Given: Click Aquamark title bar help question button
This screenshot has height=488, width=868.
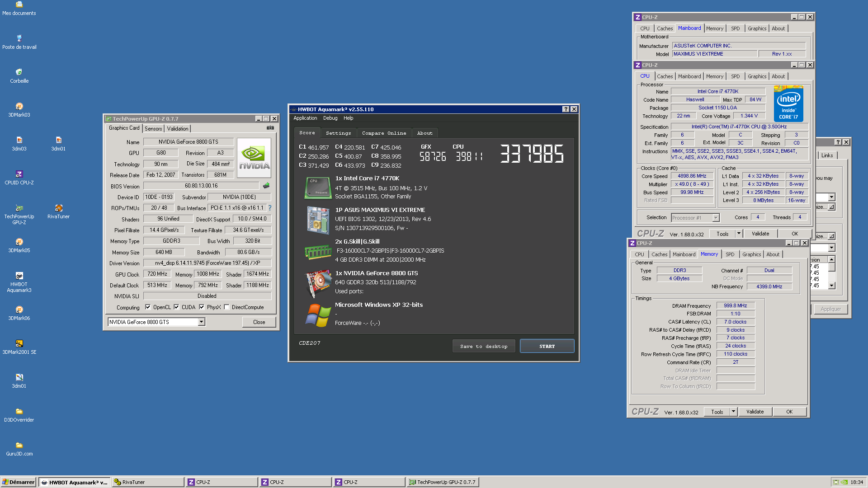Looking at the screenshot, I should [x=566, y=109].
